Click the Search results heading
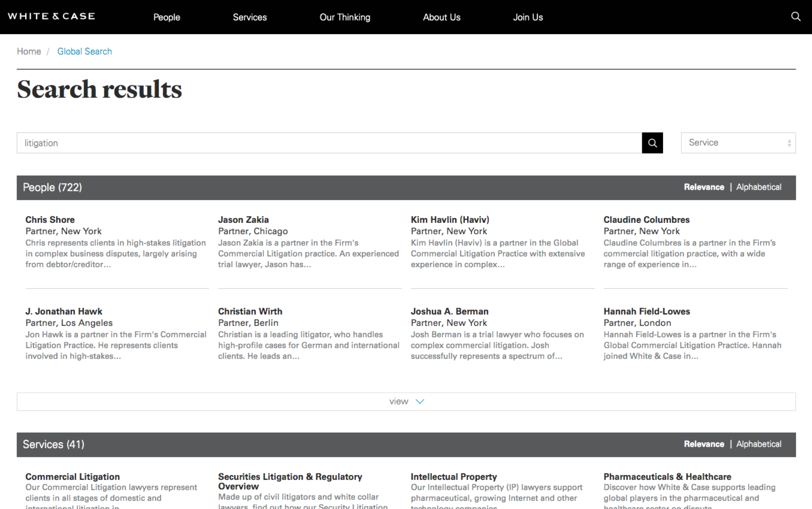Image resolution: width=812 pixels, height=509 pixels. [x=99, y=89]
